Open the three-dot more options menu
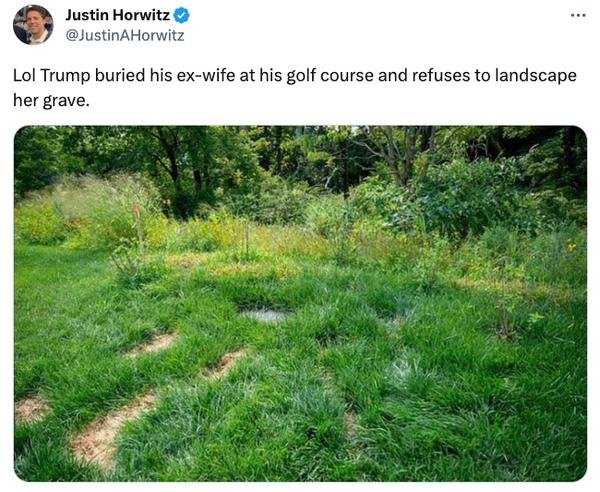Image resolution: width=600 pixels, height=492 pixels. (x=578, y=16)
